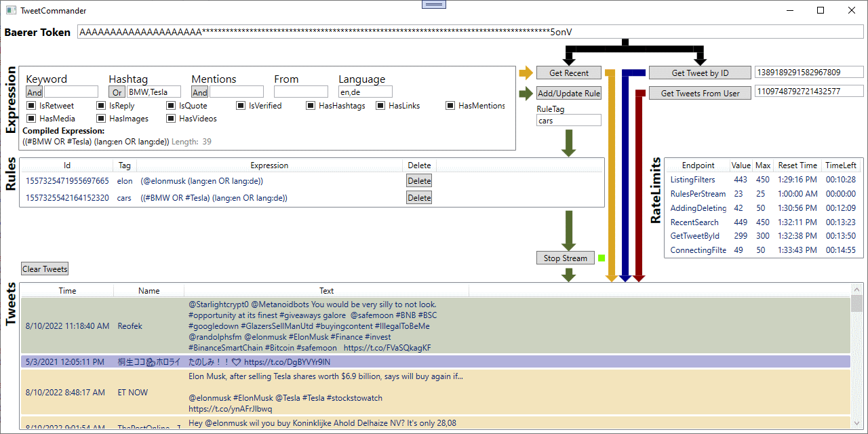
Task: Click the tweets list vertical scrollbar
Action: point(856,359)
